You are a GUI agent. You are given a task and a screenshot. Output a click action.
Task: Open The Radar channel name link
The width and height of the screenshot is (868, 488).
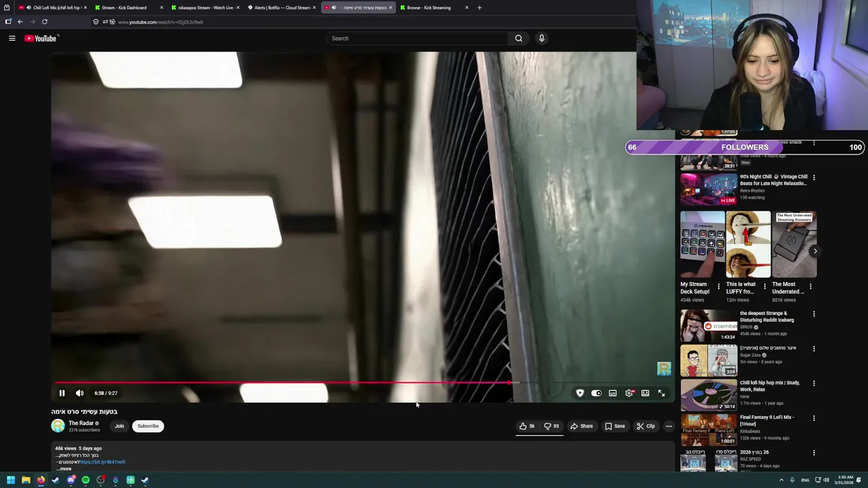81,423
